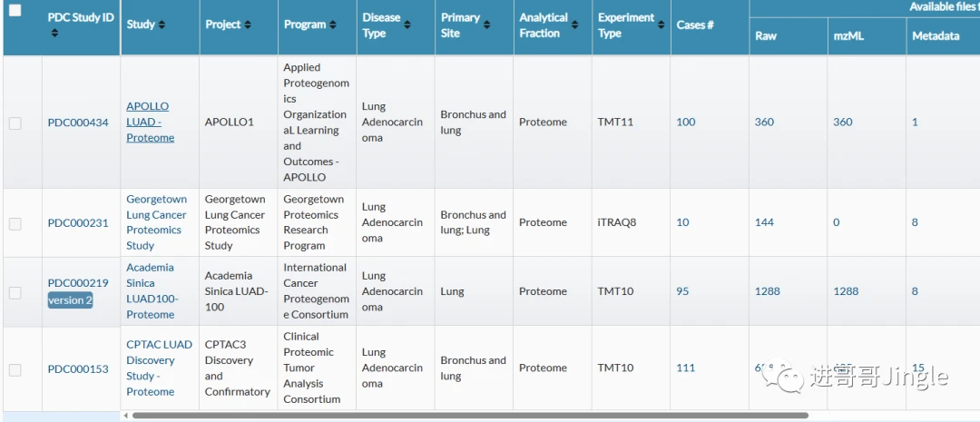The width and height of the screenshot is (980, 422).
Task: Open APOLLO LUAD - Proteome study link
Action: point(150,122)
